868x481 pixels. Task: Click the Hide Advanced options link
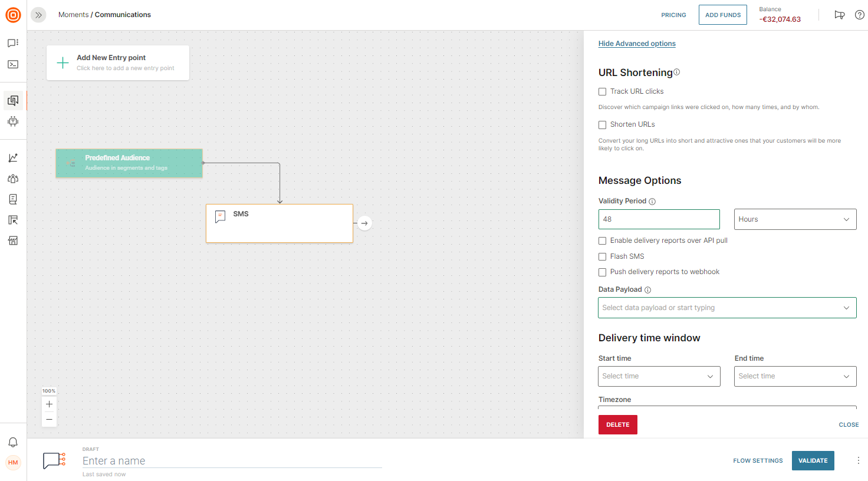pos(637,43)
